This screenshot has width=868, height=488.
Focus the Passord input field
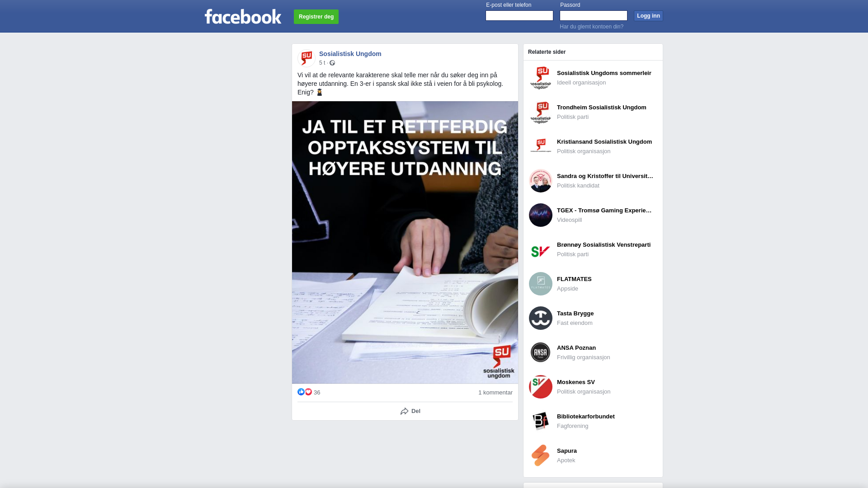(594, 16)
